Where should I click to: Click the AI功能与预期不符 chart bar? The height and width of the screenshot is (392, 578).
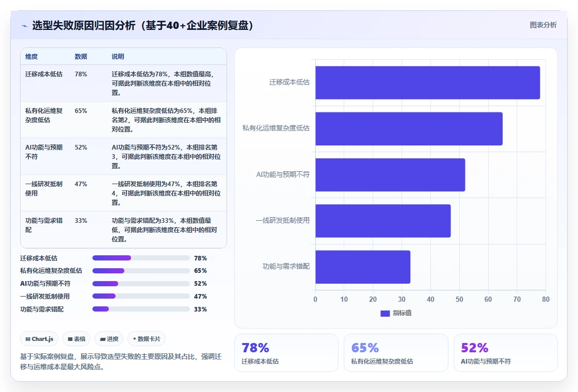click(390, 175)
